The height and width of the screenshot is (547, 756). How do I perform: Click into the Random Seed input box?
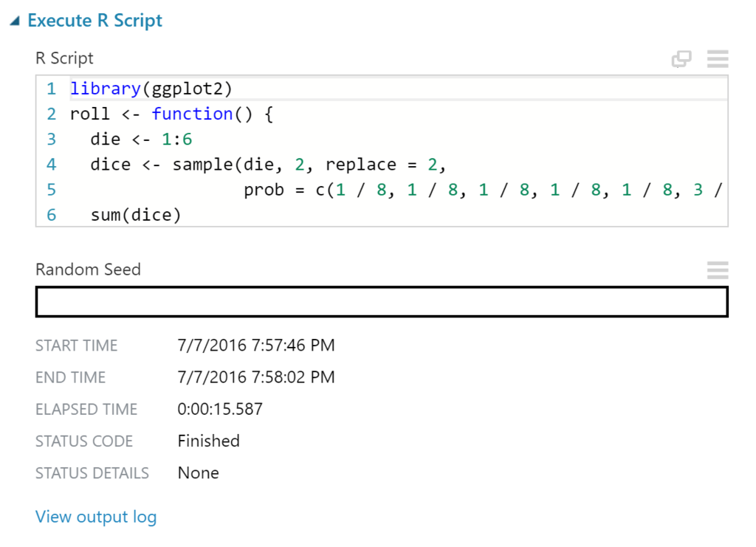(x=382, y=302)
